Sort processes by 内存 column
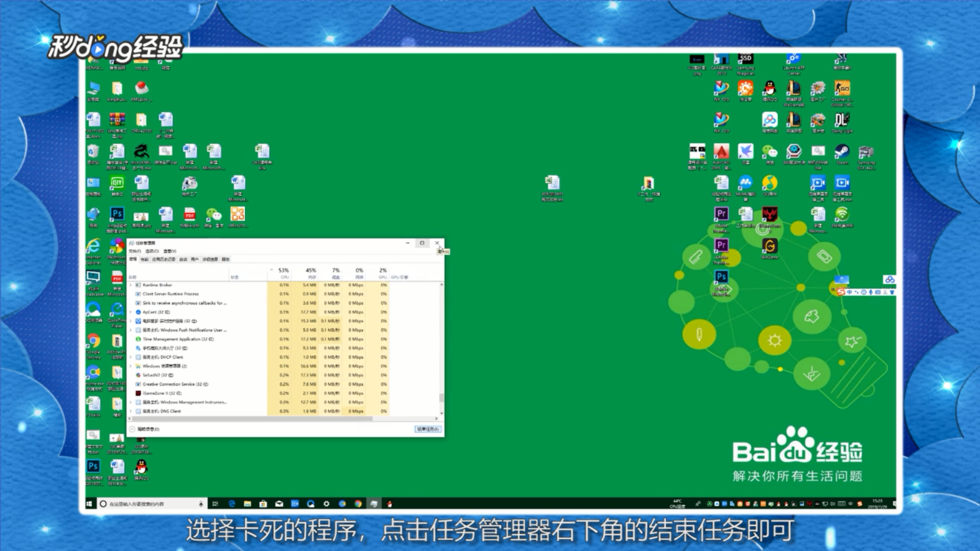 (305, 273)
